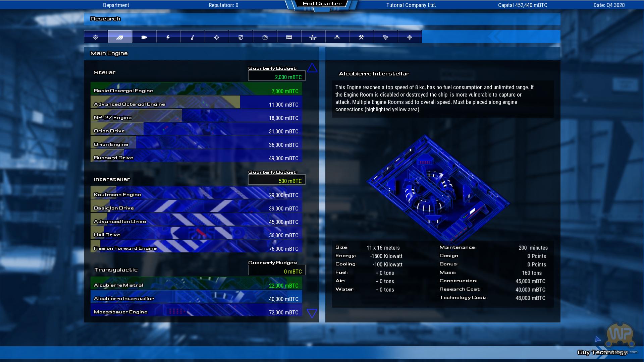Select the shield research category tab
The height and width of the screenshot is (362, 644).
(240, 37)
